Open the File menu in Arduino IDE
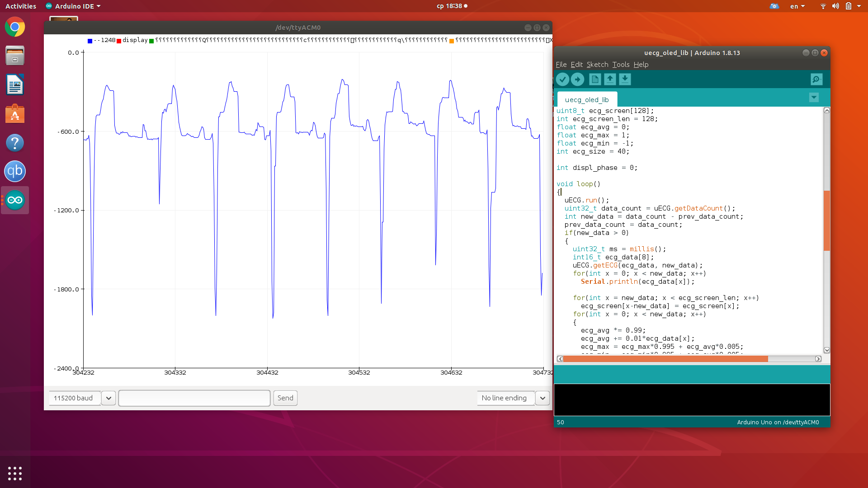This screenshot has height=488, width=868. (x=561, y=64)
